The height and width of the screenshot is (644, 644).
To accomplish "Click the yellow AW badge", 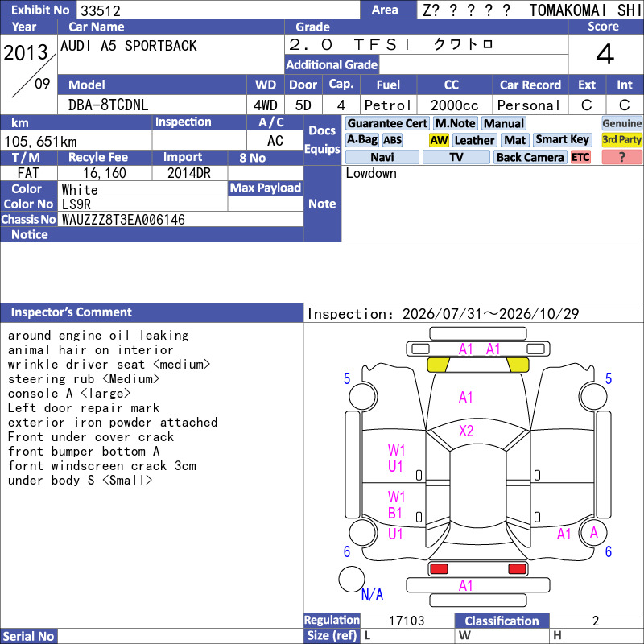I will click(x=439, y=140).
